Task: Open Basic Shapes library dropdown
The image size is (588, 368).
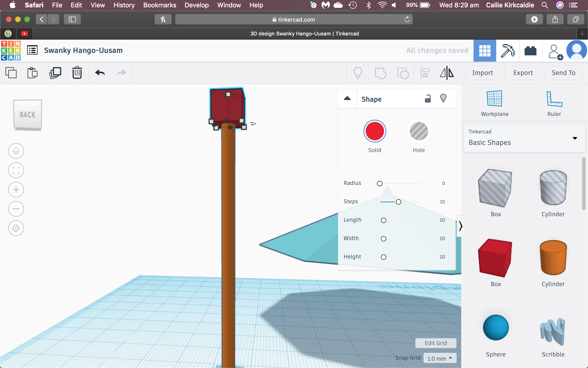Action: 524,138
